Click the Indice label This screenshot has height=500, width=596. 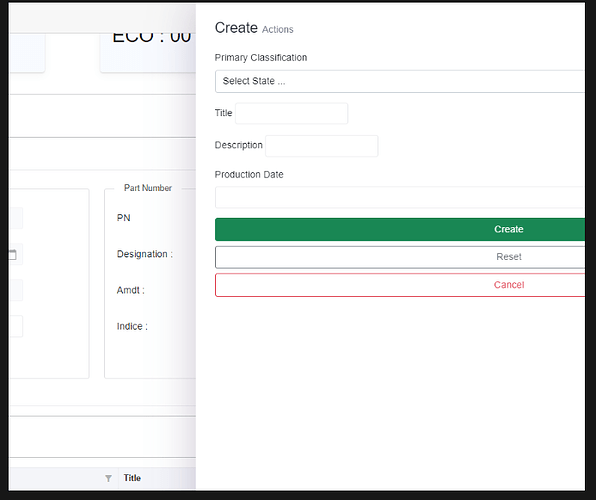[x=132, y=327]
